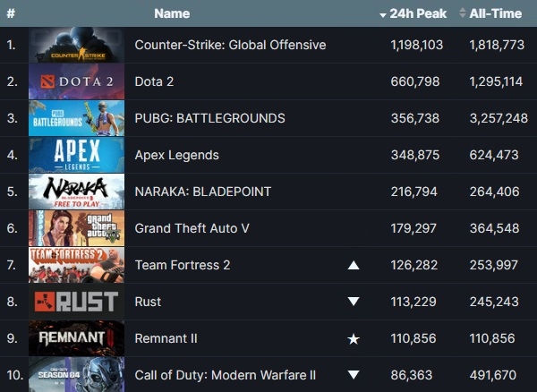Select the Team Fortress 2 banner thumbnail
This screenshot has height=392, width=537.
(x=76, y=265)
